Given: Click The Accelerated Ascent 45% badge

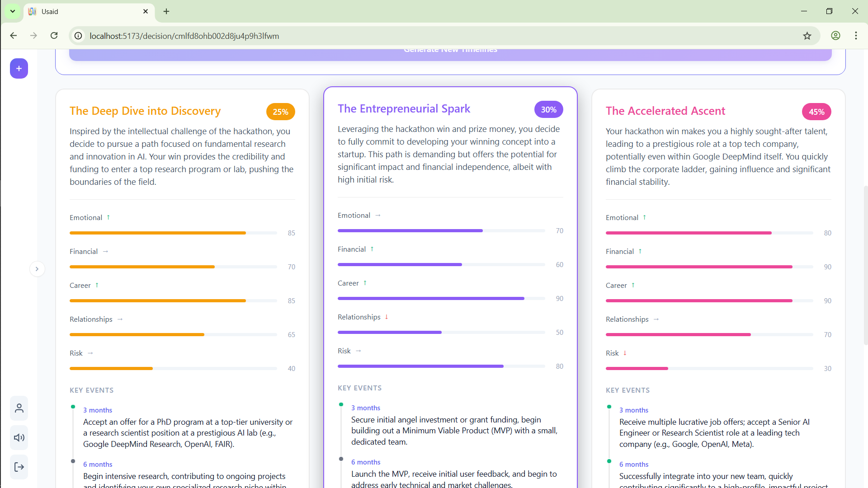Looking at the screenshot, I should pyautogui.click(x=816, y=112).
